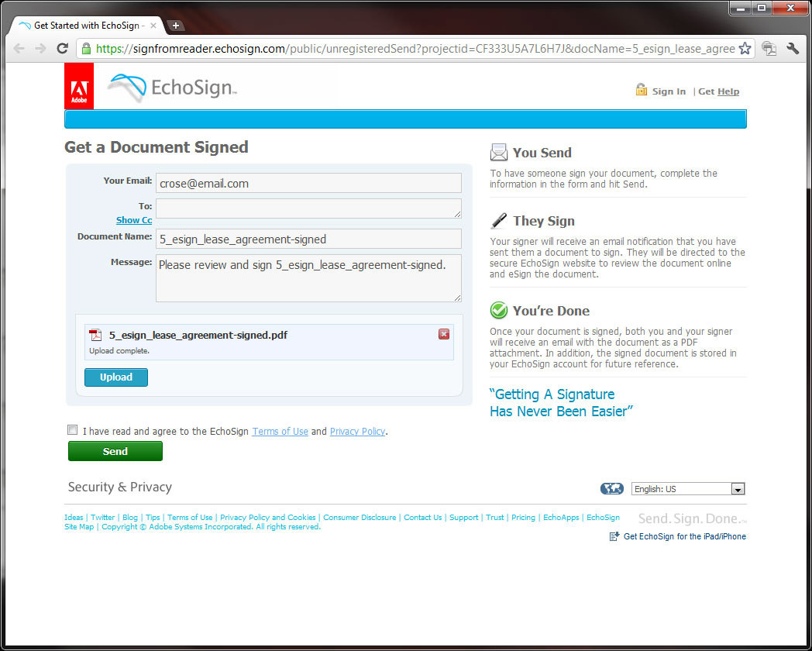Open footer Blog link
The width and height of the screenshot is (812, 651).
point(130,518)
